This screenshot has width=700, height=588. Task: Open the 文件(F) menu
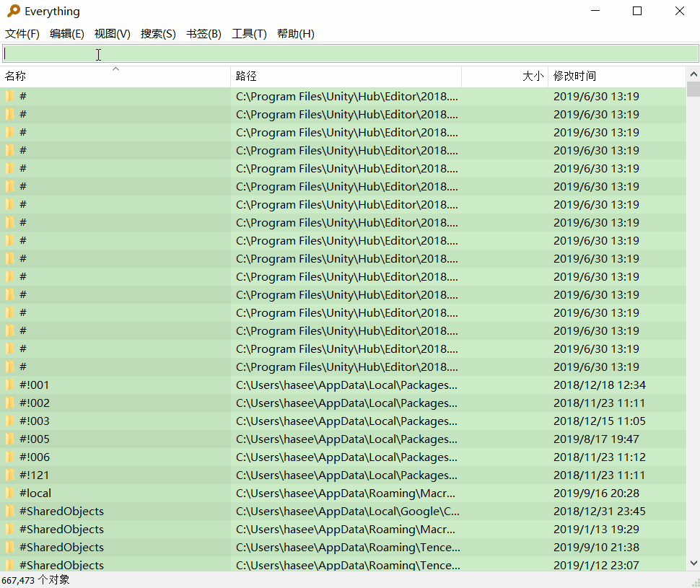tap(22, 34)
